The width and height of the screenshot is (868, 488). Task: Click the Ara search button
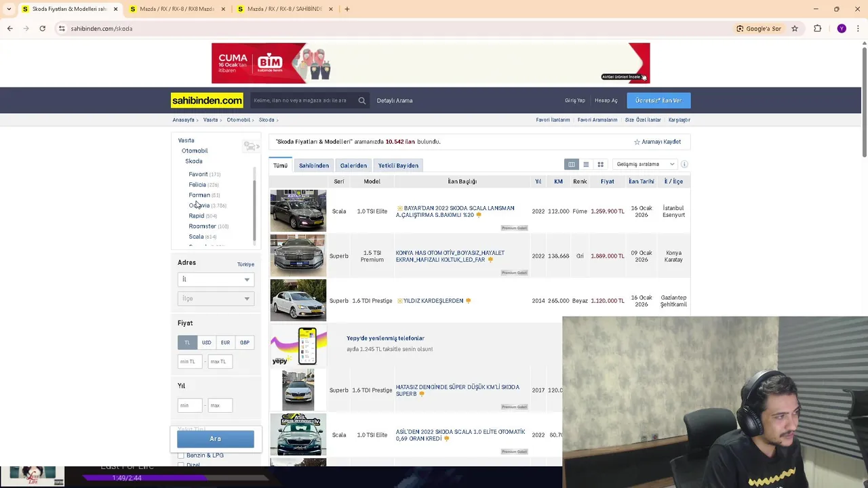click(x=216, y=439)
